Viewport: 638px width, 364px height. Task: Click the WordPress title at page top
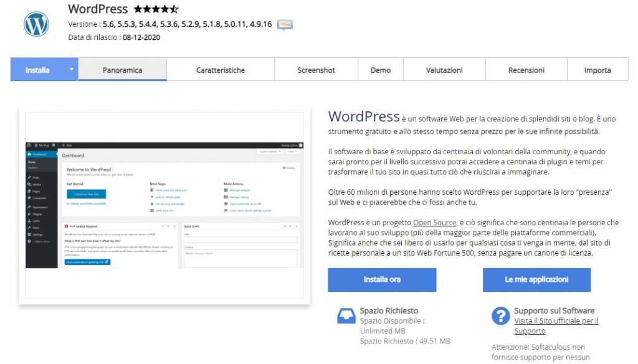tap(98, 9)
